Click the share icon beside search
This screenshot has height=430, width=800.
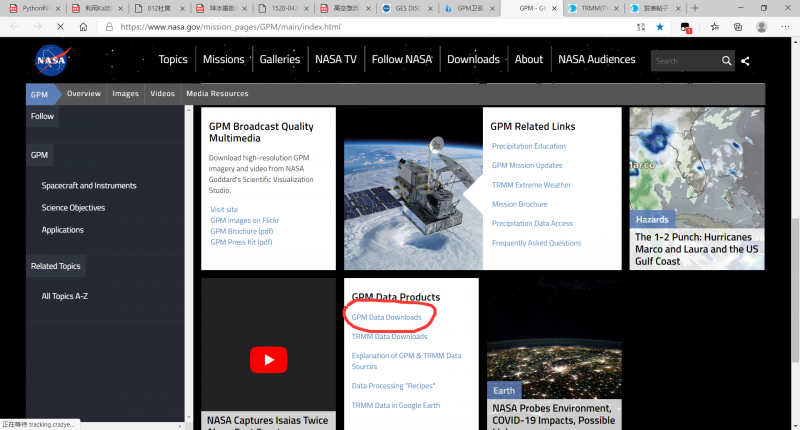746,61
